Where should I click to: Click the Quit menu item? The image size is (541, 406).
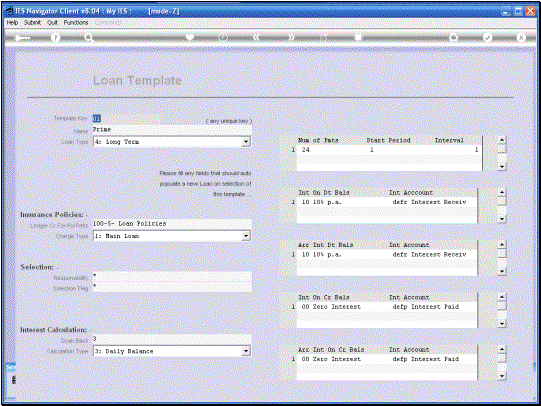[52, 22]
